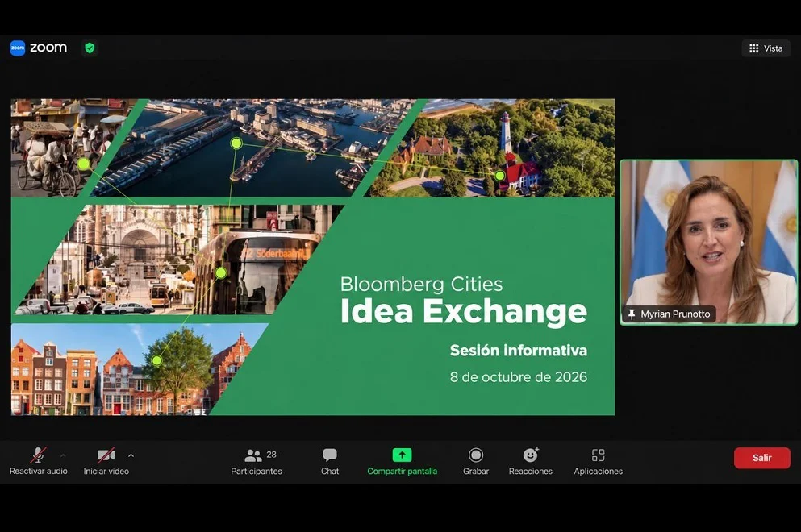
Task: Turn on camera with Iniciar video
Action: coord(106,461)
